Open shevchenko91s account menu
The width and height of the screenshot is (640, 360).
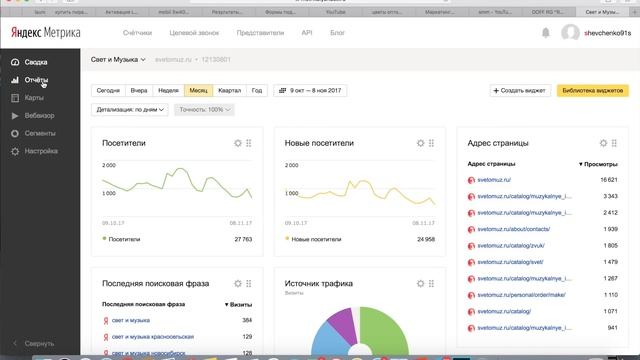pyautogui.click(x=607, y=33)
